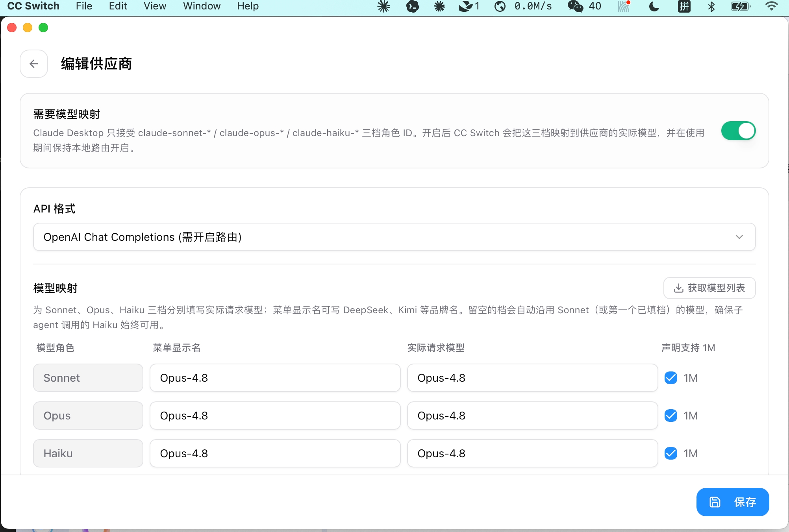Edit the Haiku actual request model field
Screen dimensions: 789x532
tap(533, 453)
